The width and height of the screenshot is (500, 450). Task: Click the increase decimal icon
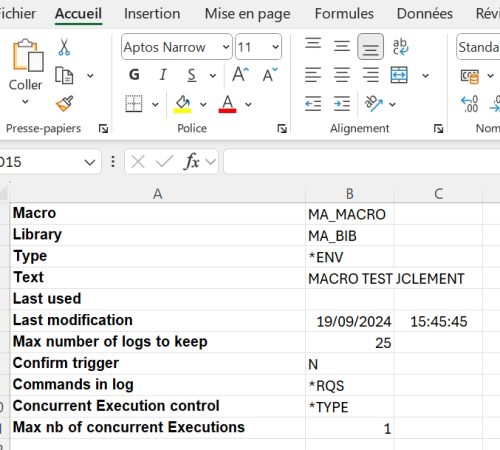(469, 104)
